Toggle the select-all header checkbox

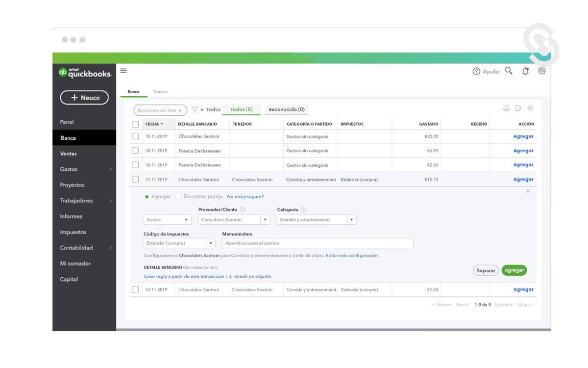tap(135, 124)
